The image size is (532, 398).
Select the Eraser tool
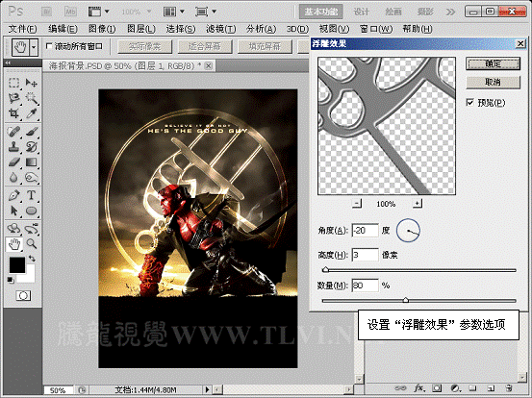click(x=13, y=162)
